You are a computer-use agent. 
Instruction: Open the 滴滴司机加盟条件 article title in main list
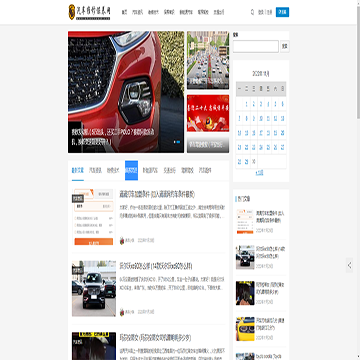tap(157, 194)
